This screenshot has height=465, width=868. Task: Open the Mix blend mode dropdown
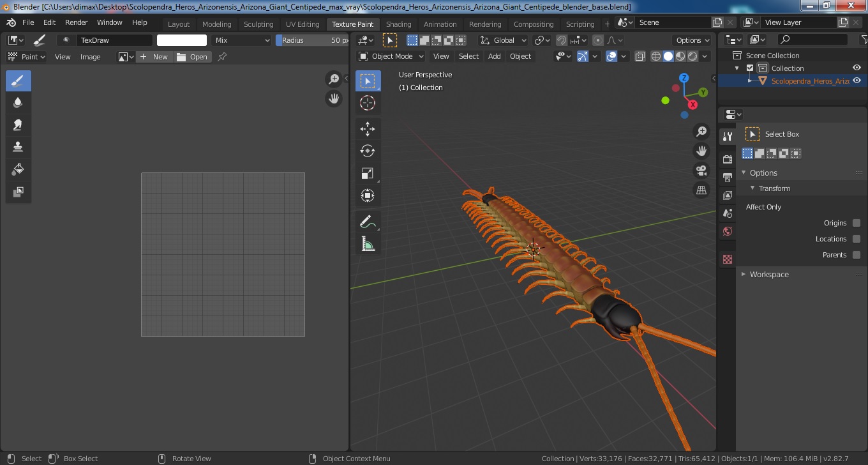point(243,40)
